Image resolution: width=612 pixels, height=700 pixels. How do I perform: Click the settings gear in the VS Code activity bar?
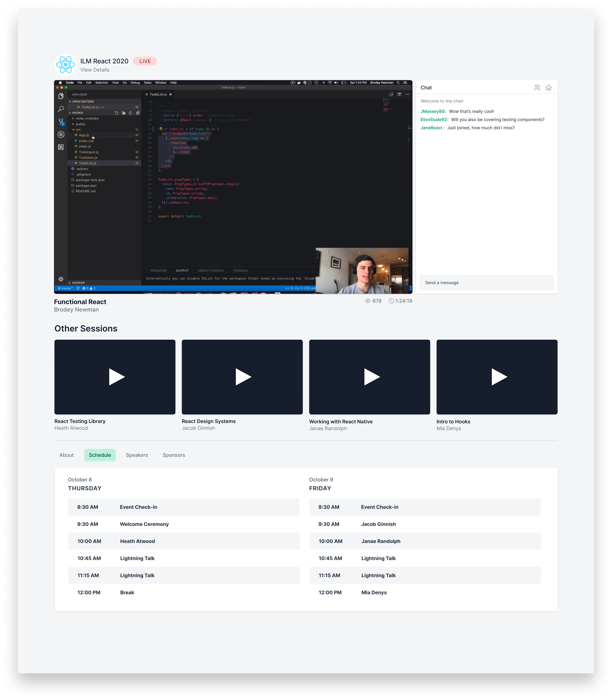coord(61,279)
